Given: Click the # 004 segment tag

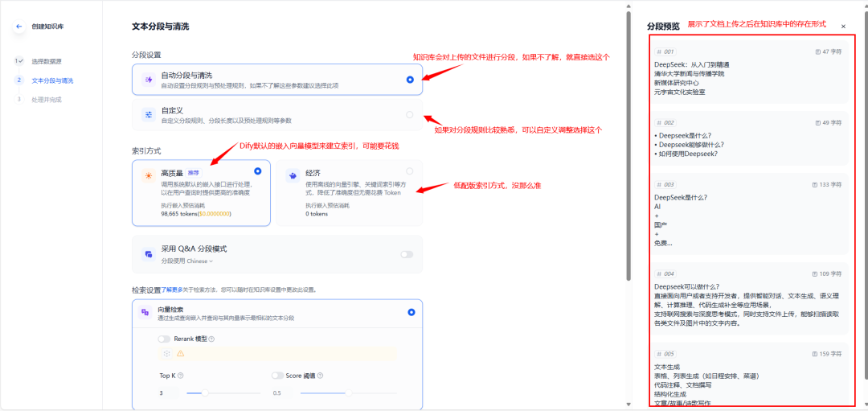Looking at the screenshot, I should pos(665,273).
